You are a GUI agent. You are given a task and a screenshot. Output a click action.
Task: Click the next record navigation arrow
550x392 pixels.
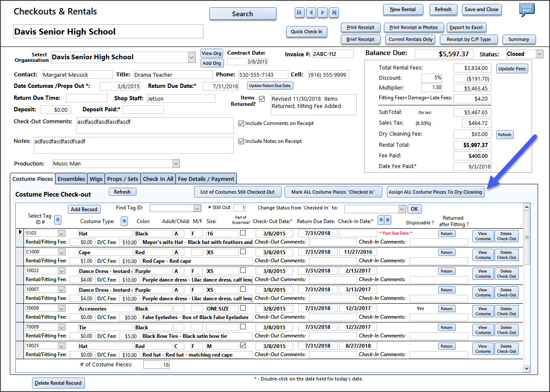(x=323, y=13)
